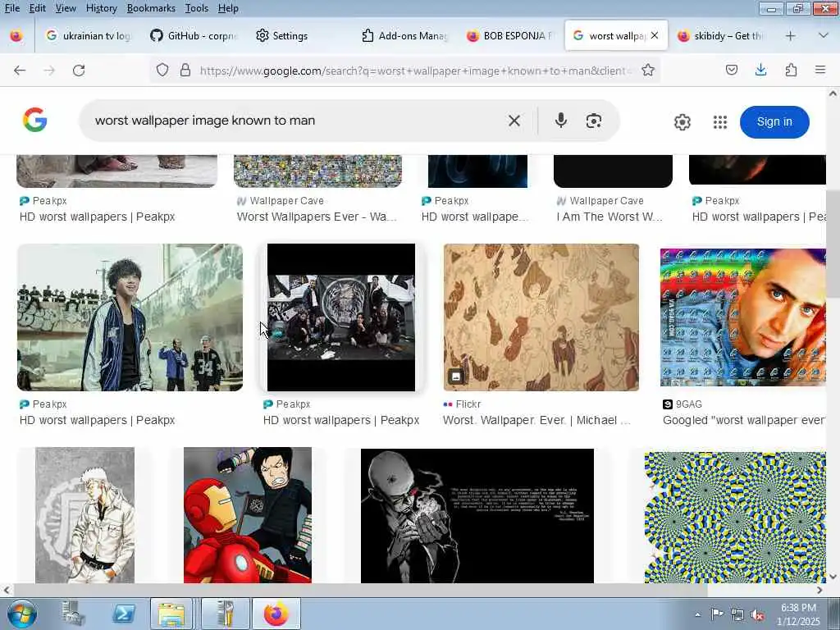Start voice search with microphone icon
The image size is (840, 630).
pyautogui.click(x=561, y=121)
